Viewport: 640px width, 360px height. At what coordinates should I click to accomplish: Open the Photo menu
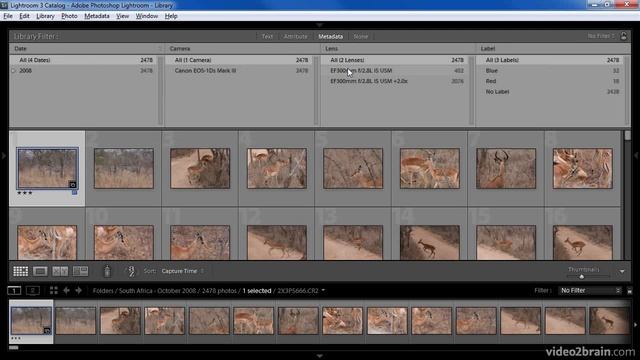pos(69,16)
